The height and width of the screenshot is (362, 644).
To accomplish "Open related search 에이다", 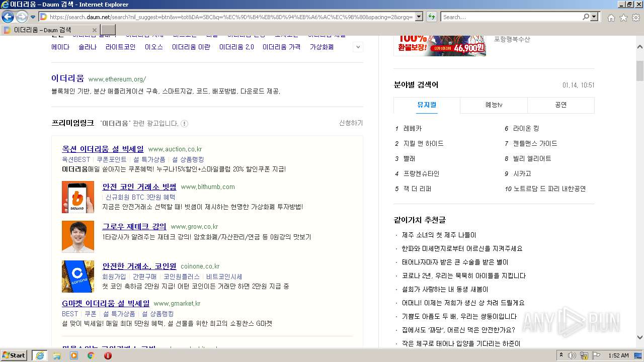I will [60, 47].
